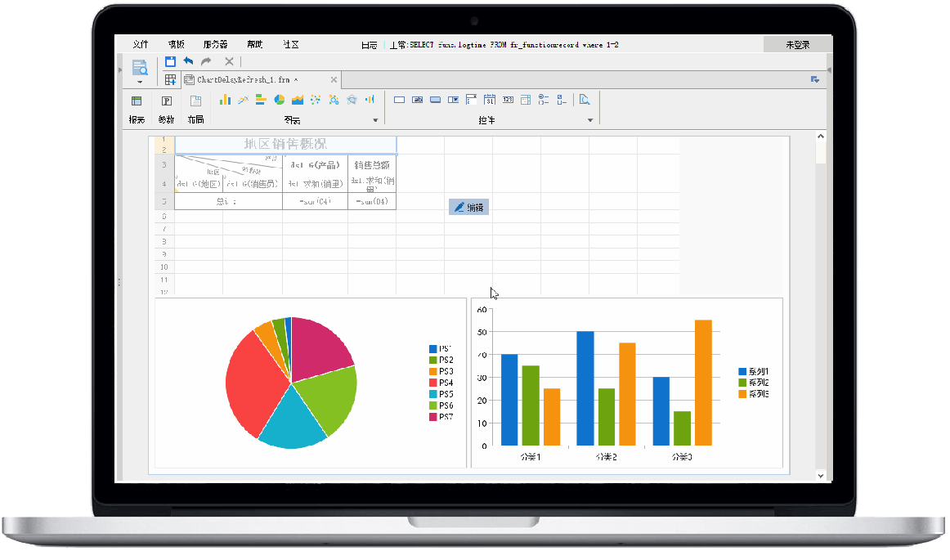Click the save file icon
Viewport: 950px width, 560px height.
click(x=170, y=61)
